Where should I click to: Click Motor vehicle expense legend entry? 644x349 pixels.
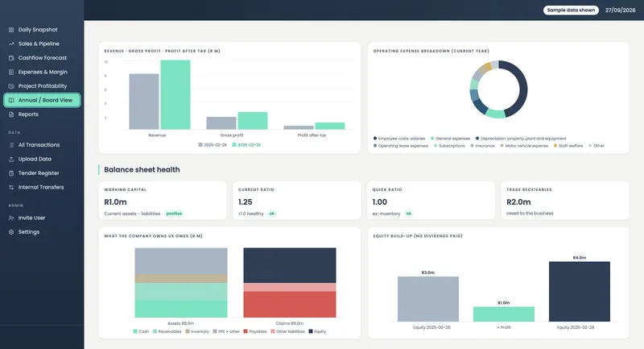(524, 146)
